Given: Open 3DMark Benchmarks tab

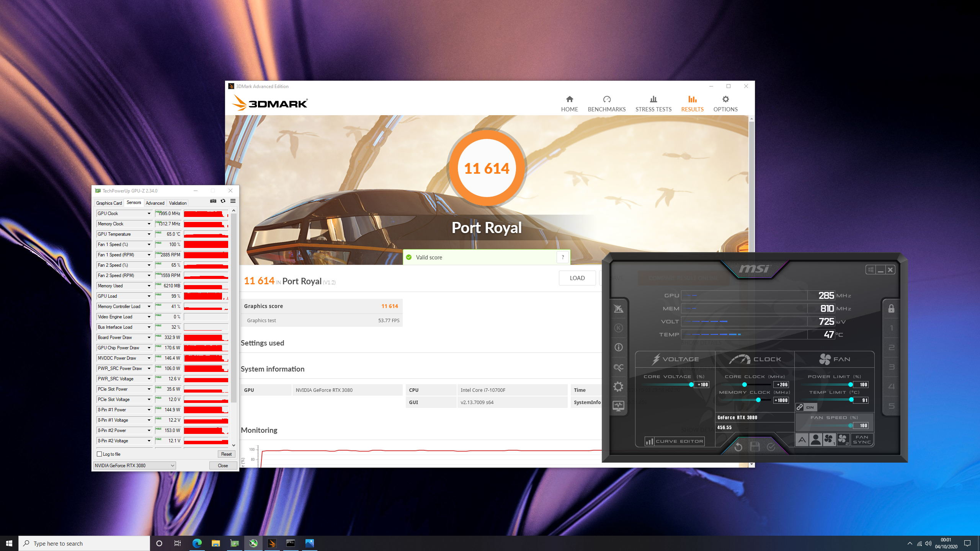Looking at the screenshot, I should point(607,104).
